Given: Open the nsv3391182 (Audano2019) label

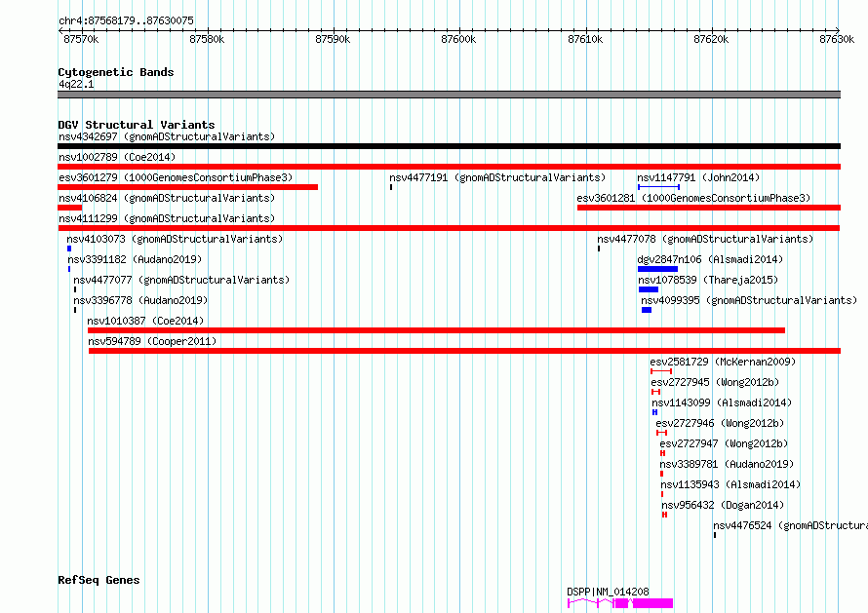Looking at the screenshot, I should pyautogui.click(x=135, y=259).
